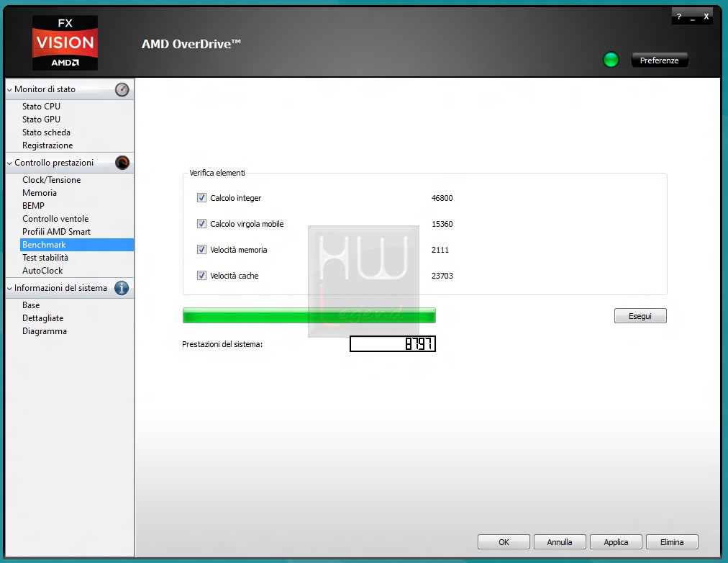Viewport: 728px width, 563px height.
Task: Close the AMD OverDrive window
Action: click(x=706, y=17)
